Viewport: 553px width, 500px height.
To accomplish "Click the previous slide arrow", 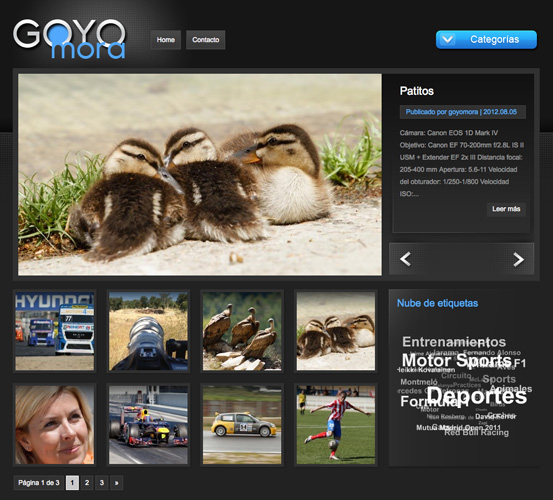I will click(406, 259).
